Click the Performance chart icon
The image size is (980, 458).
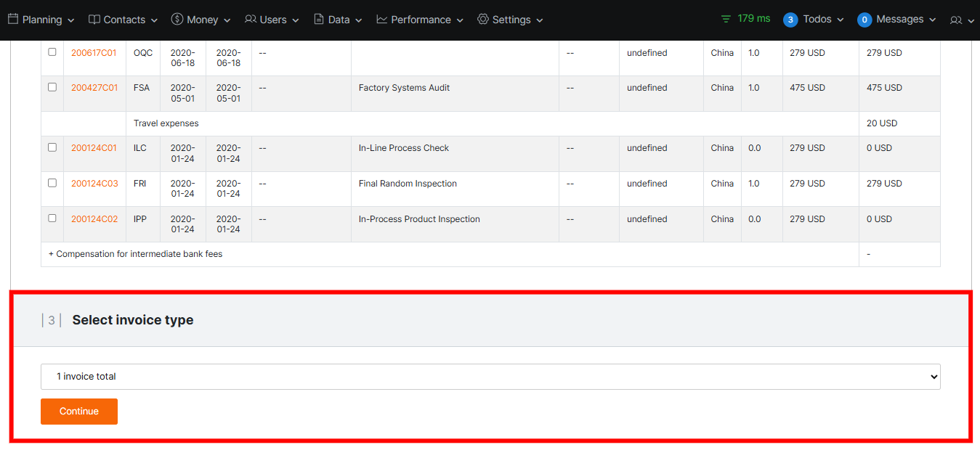382,20
